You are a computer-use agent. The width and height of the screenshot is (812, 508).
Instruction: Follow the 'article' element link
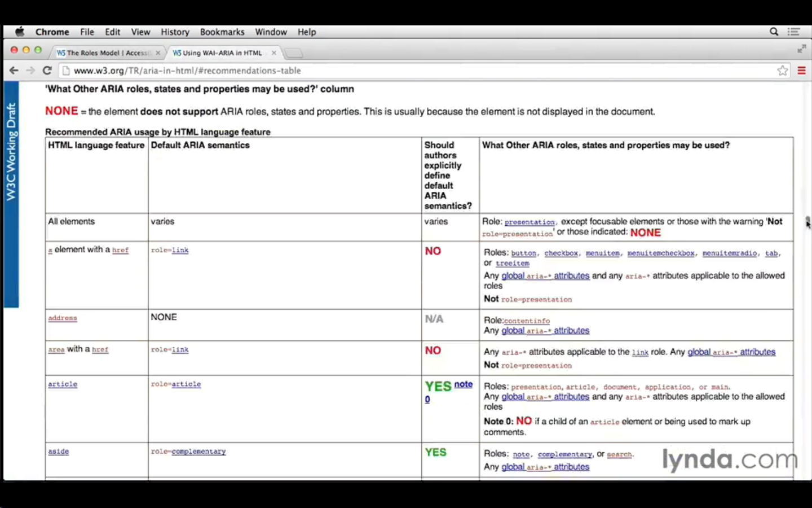pos(63,384)
